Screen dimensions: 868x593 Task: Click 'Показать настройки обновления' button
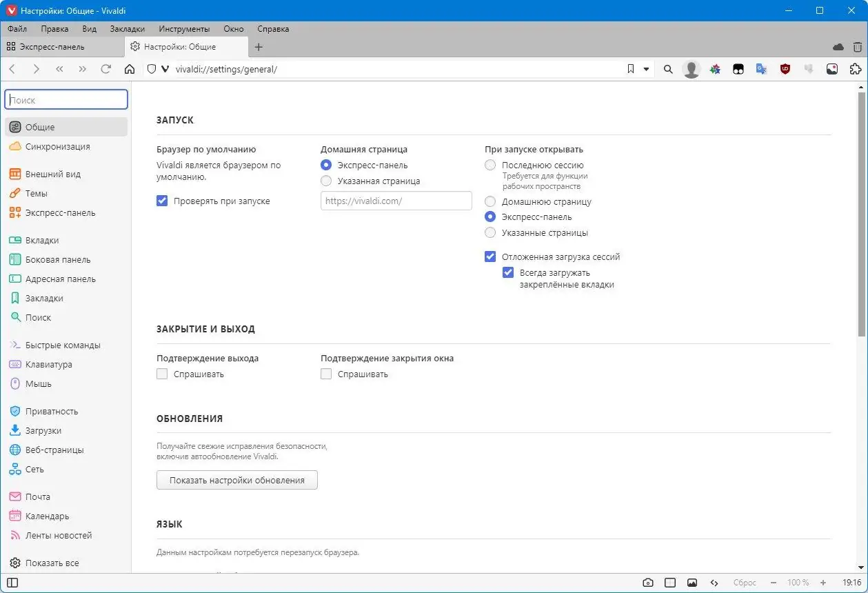[x=237, y=480]
